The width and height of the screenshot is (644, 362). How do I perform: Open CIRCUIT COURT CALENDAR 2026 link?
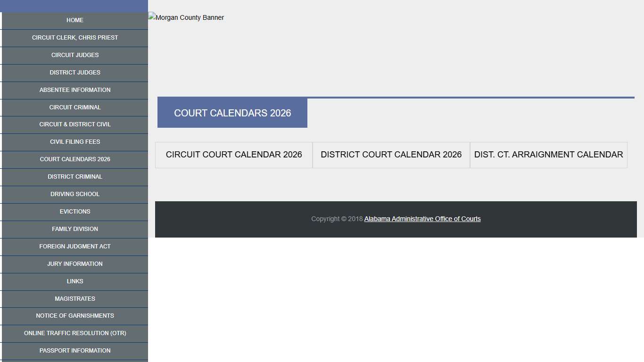(x=233, y=155)
